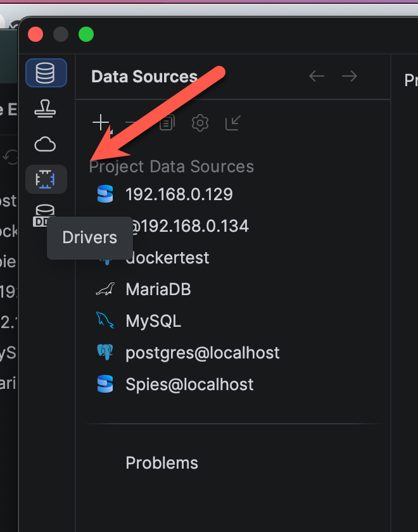This screenshot has width=418, height=532.
Task: Click the MariaDB seal icon
Action: (x=105, y=289)
